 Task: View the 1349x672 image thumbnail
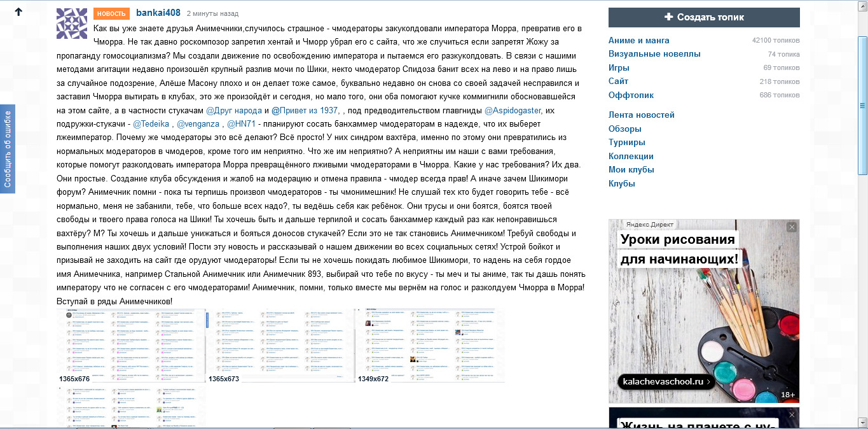tap(430, 346)
